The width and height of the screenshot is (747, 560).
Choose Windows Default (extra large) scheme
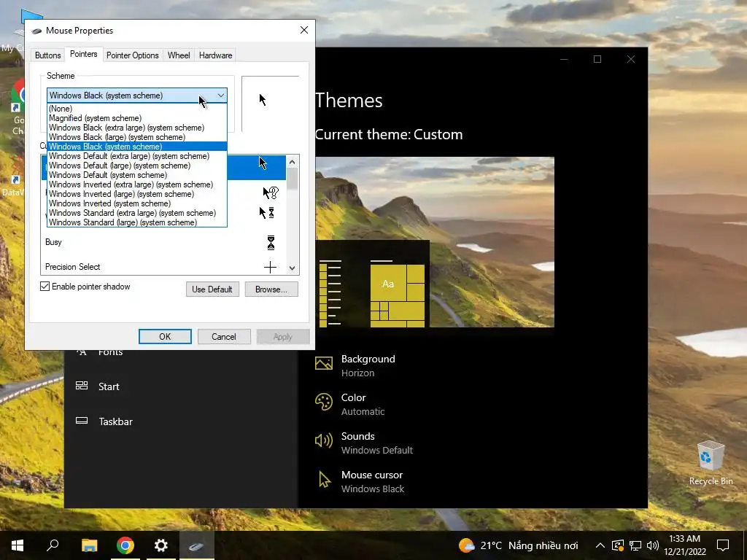[137, 156]
